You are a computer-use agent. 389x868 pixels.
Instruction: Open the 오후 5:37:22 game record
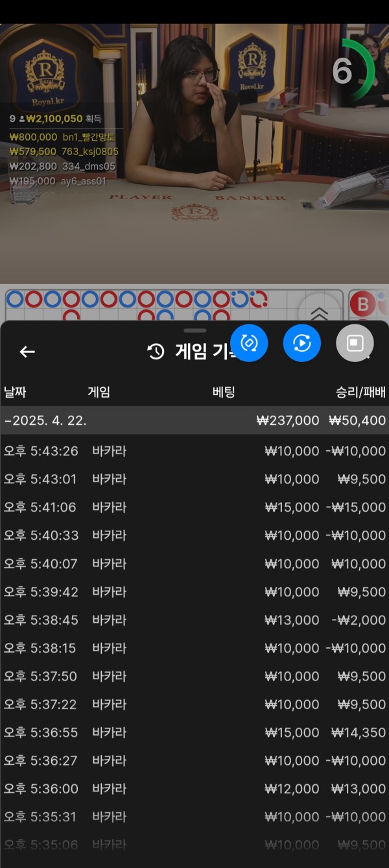[194, 705]
